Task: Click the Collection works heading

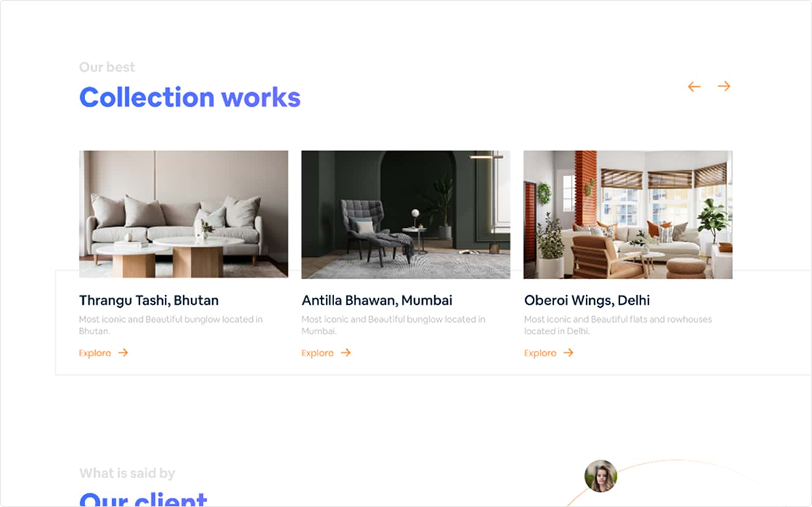Action: click(x=190, y=97)
